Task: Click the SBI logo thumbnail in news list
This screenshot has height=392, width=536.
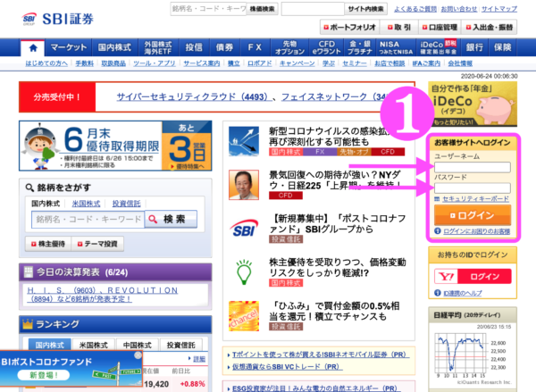Action: tap(244, 229)
